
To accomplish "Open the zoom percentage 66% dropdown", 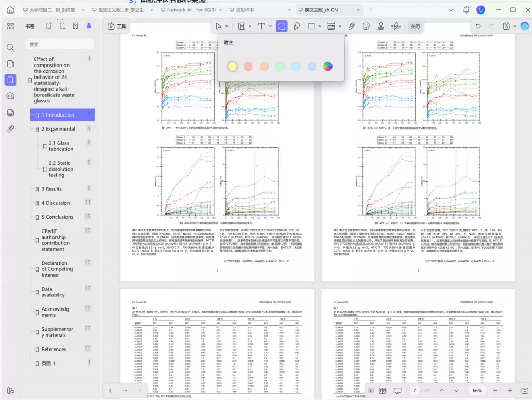I will pyautogui.click(x=477, y=391).
